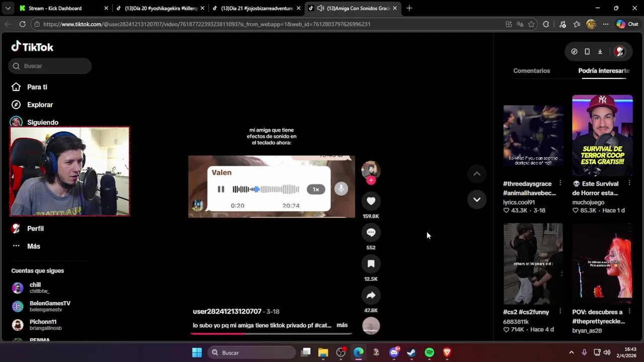
Task: Follow the creator with red plus button
Action: tap(371, 180)
